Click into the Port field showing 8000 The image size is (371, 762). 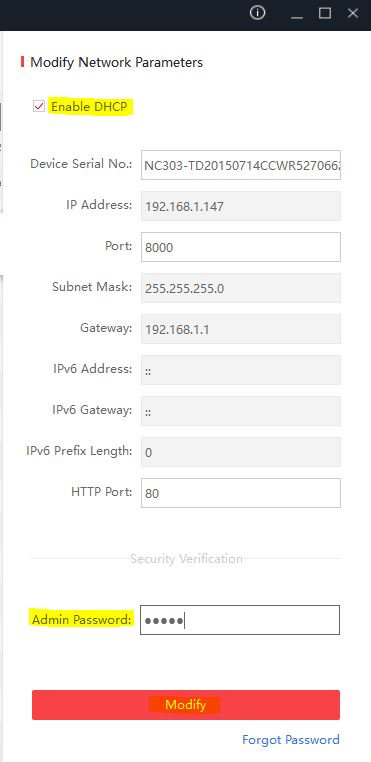pos(241,247)
